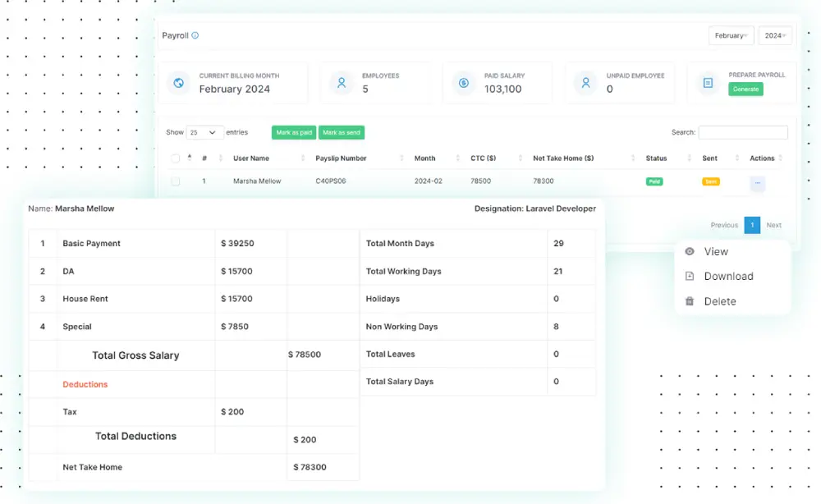Screen dimensions: 821x504
Task: Check the row checkbox for Marsha Mellow
Action: [x=175, y=181]
